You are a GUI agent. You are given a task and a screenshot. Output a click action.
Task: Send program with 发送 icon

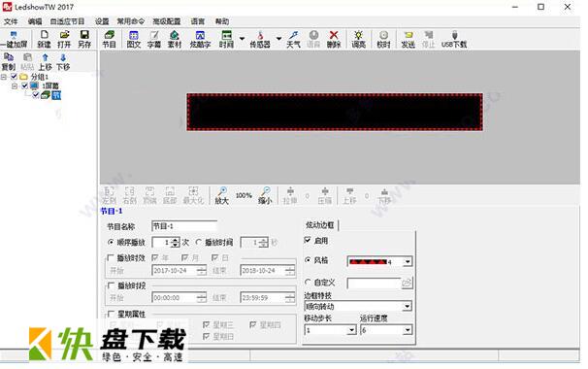click(408, 40)
